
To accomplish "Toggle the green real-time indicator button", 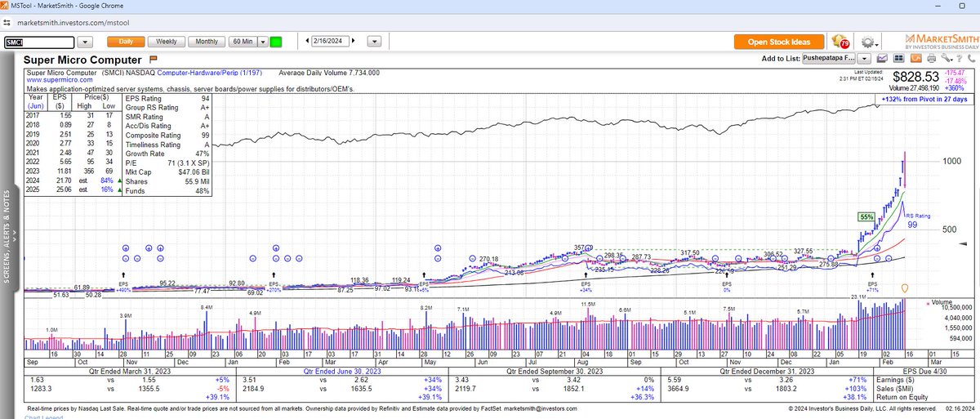I will coord(276,42).
